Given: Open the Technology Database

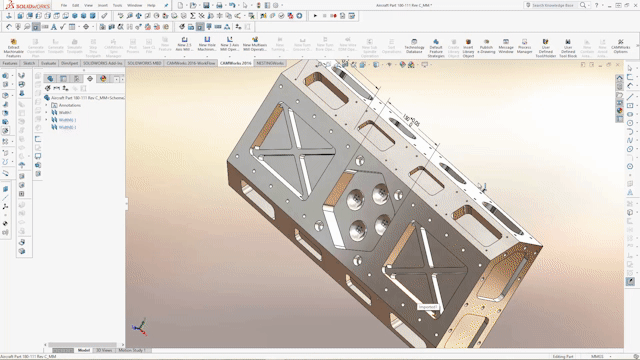Looking at the screenshot, I should (x=414, y=47).
